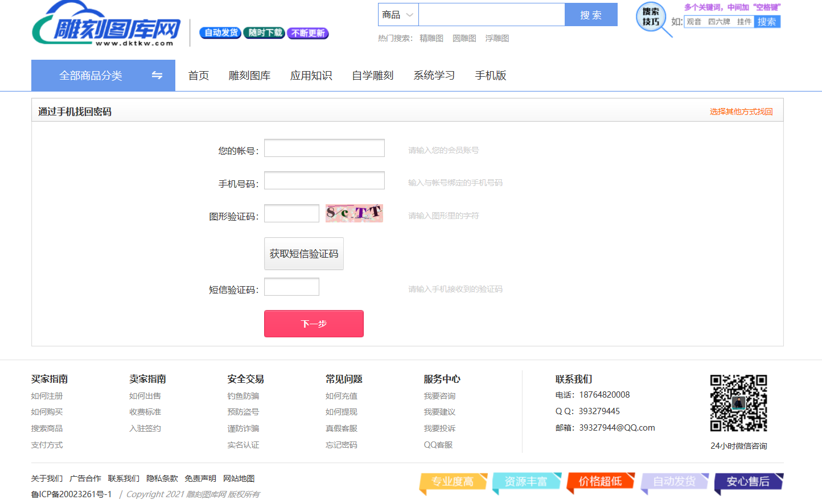Open 网站地图 bottom link
822x504 pixels.
pos(239,478)
